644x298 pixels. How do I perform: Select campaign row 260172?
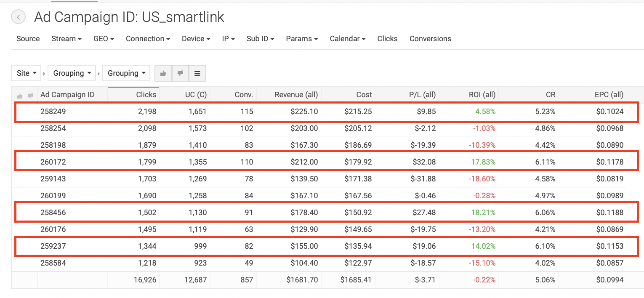point(53,162)
